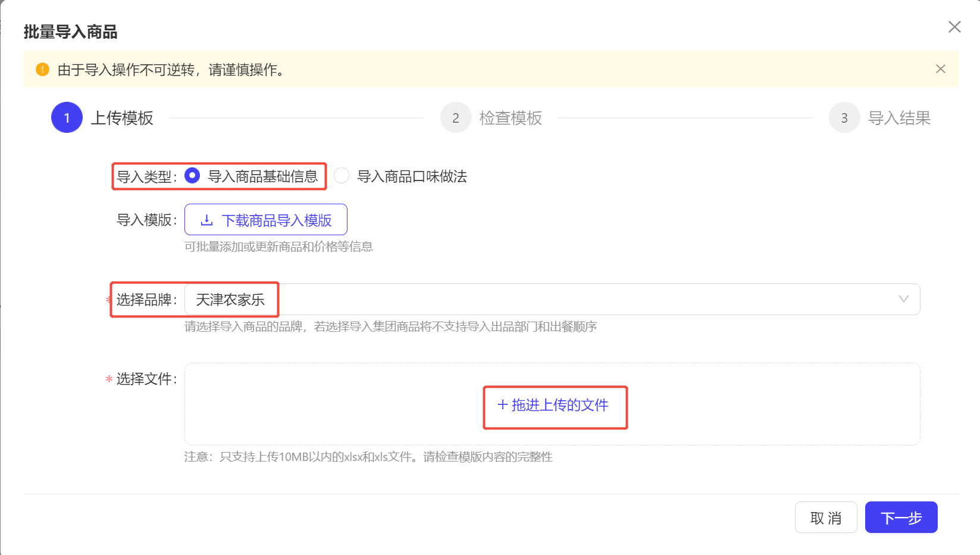Close the 批量导入商品 dialog with the X icon
This screenshot has height=555, width=980.
tap(954, 27)
